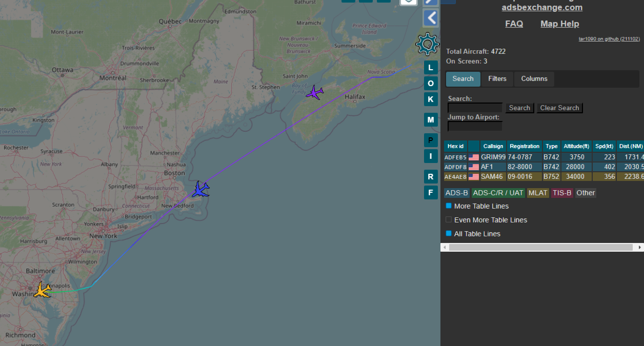This screenshot has width=644, height=346.
Task: Select the Other legend swatch
Action: [x=586, y=193]
